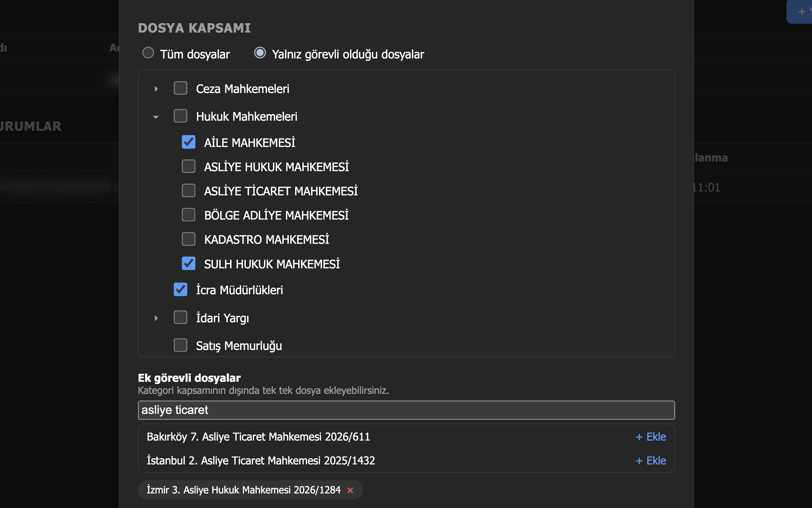812x508 pixels.
Task: Click the 'asliye ticaret' search field
Action: (406, 410)
